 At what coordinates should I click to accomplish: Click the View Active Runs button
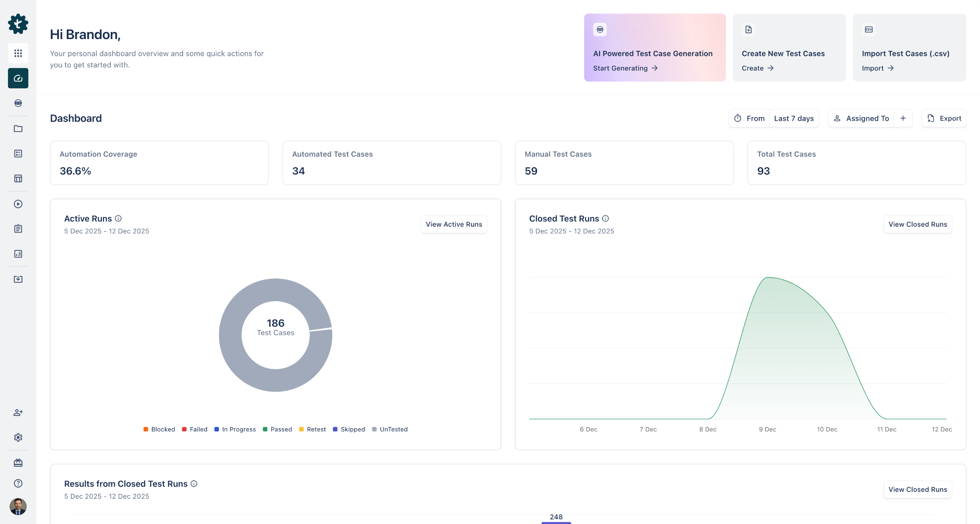[454, 224]
